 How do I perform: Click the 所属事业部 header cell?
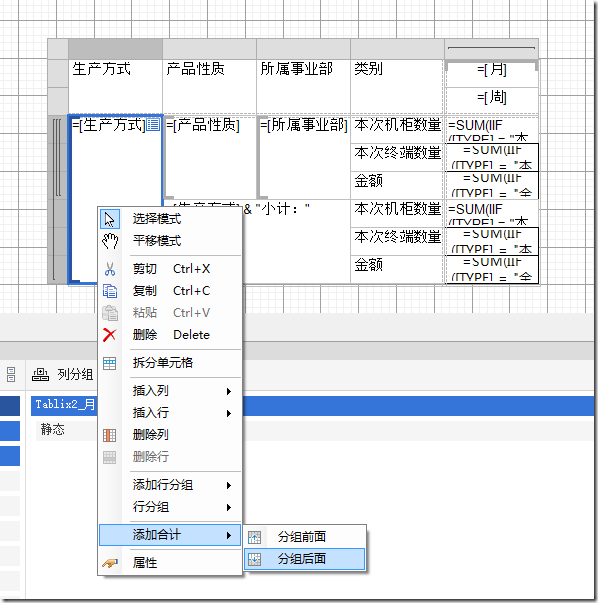click(x=303, y=87)
